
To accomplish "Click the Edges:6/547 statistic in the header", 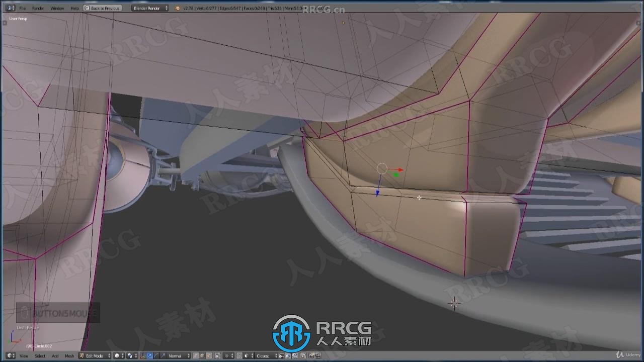I will [229, 9].
